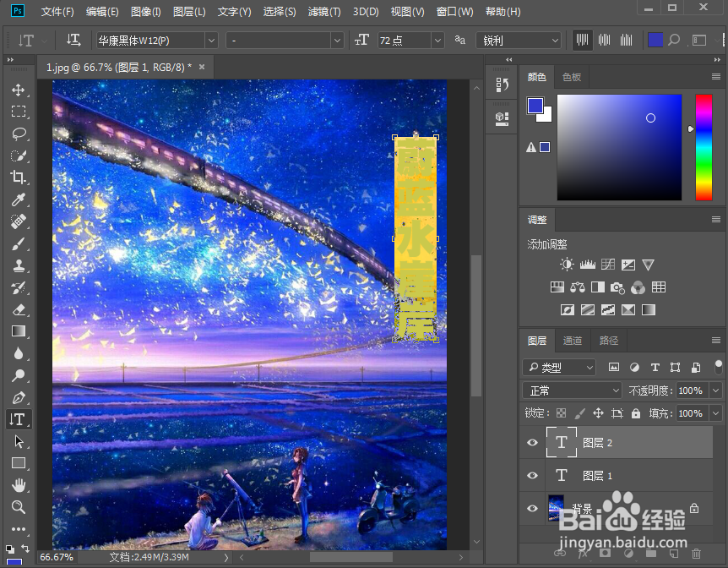Click the foreground color swatch in Color panel
728x568 pixels.
(535, 106)
